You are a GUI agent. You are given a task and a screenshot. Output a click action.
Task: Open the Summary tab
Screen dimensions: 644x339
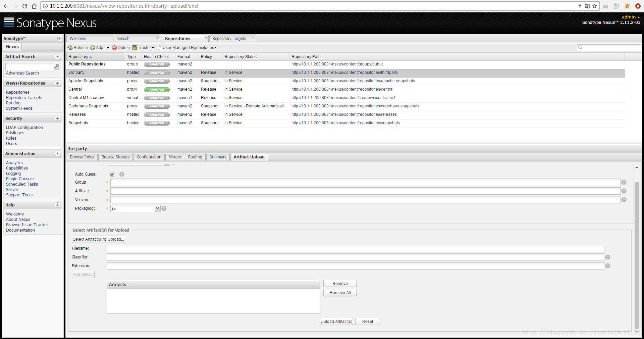(x=218, y=157)
